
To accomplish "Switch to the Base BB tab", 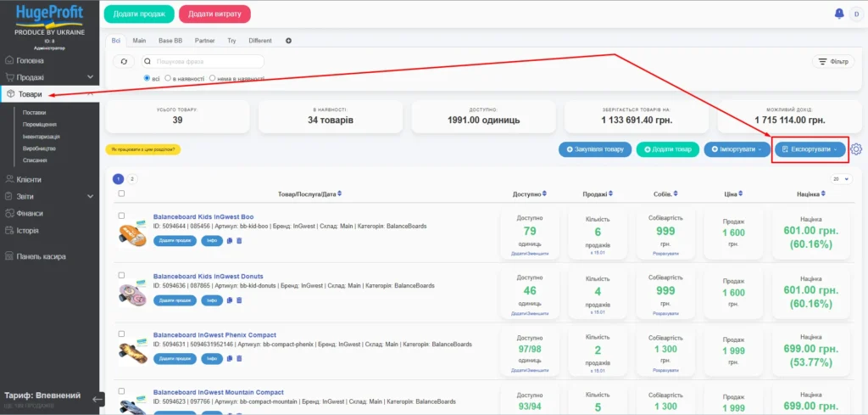I will pyautogui.click(x=170, y=41).
